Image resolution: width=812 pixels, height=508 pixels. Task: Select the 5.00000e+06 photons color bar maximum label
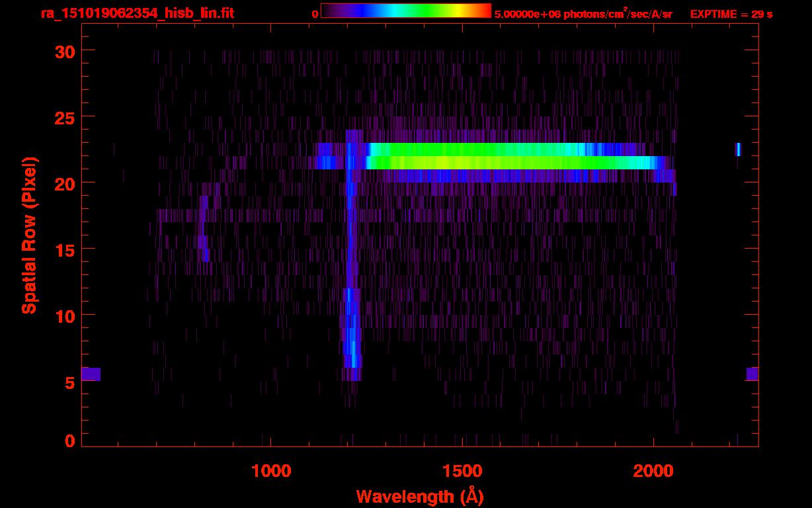pyautogui.click(x=583, y=13)
